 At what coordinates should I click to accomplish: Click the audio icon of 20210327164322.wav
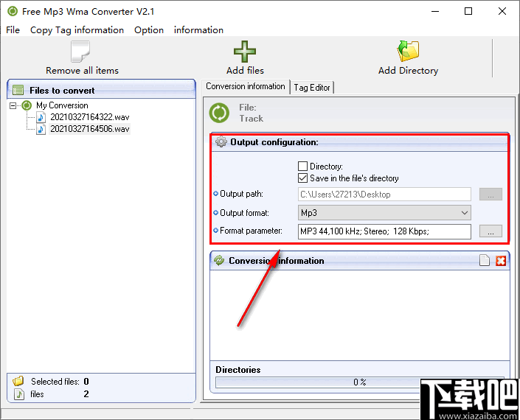(41, 117)
